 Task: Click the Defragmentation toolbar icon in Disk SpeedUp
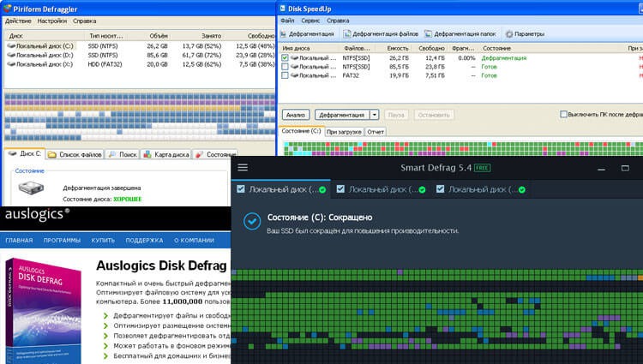coord(286,33)
